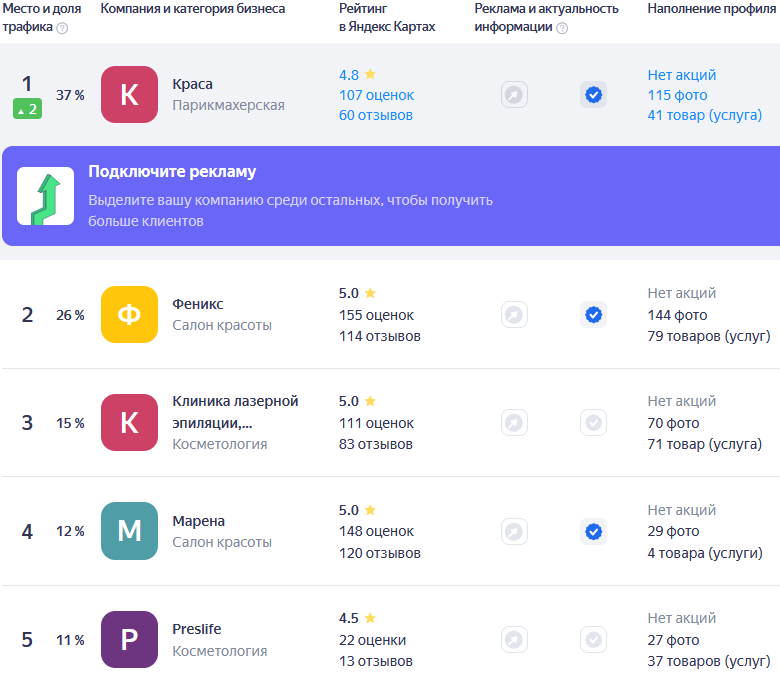Image resolution: width=780 pixels, height=690 pixels.
Task: Open the Марена company logo
Action: (129, 531)
